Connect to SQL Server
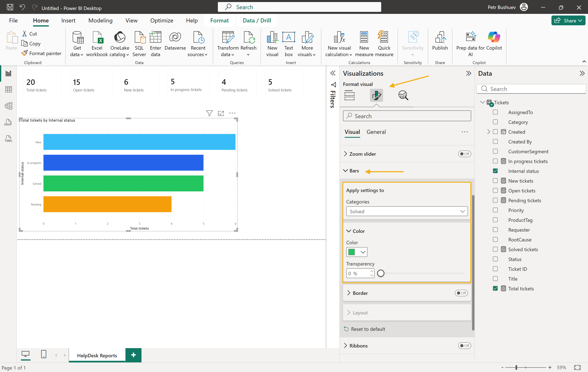The width and height of the screenshot is (588, 372). pyautogui.click(x=139, y=44)
